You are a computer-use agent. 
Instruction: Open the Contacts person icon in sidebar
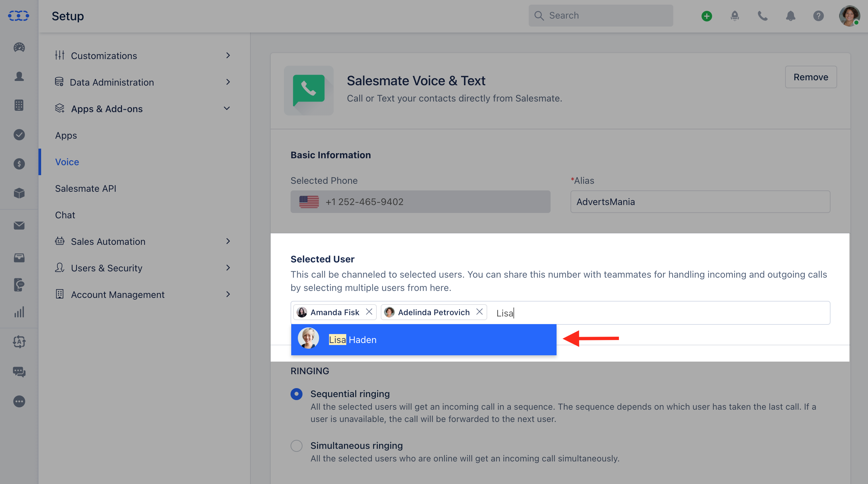click(x=19, y=77)
